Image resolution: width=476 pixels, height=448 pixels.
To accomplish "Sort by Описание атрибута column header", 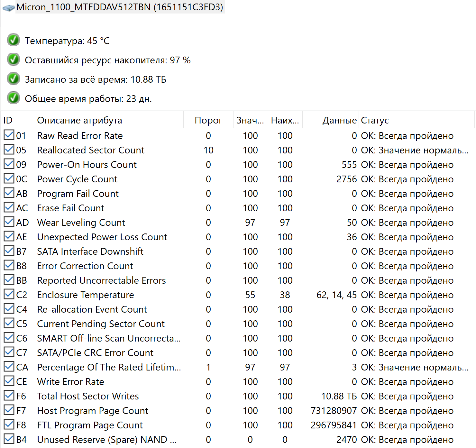I will [x=109, y=120].
